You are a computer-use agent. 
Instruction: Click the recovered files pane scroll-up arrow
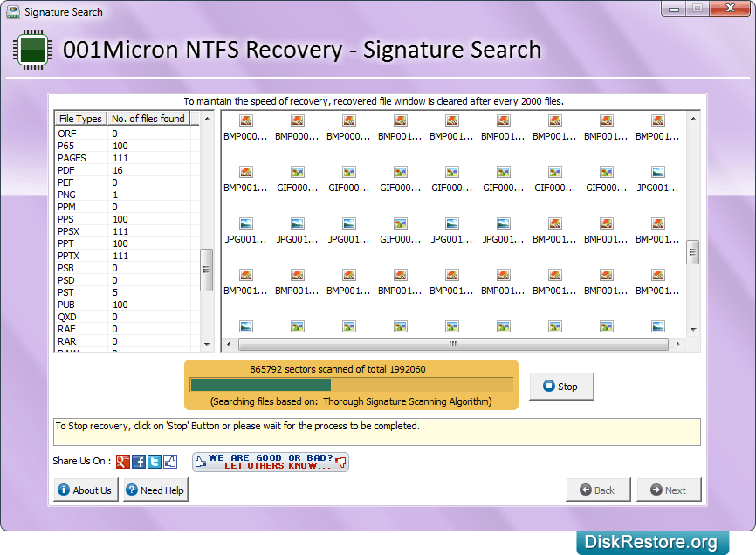pyautogui.click(x=693, y=119)
